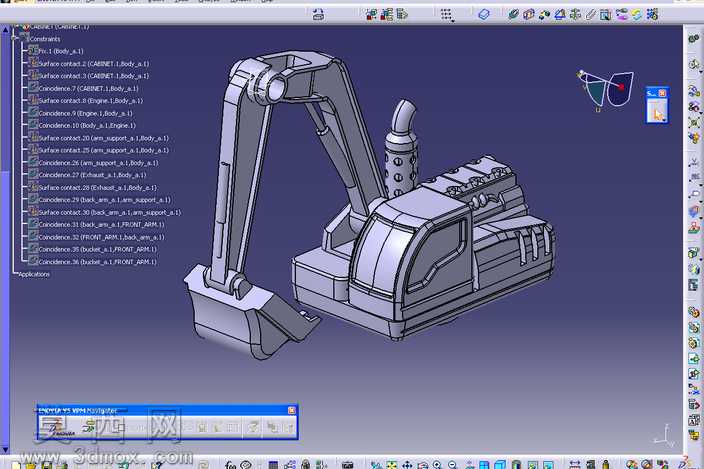Click the New Product icon in right toolbar
The width and height of the screenshot is (704, 469).
click(x=694, y=328)
